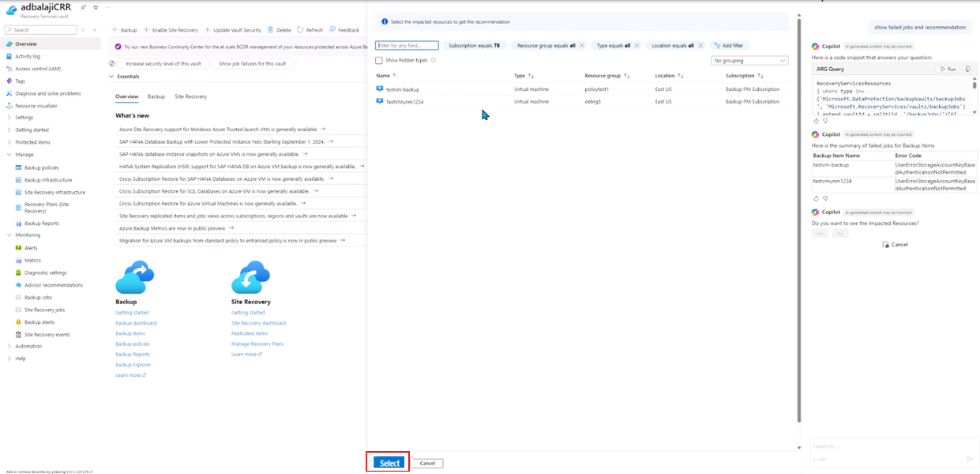Screen dimensions: 980x474
Task: Click the Backup Reports sidebar icon
Action: [x=19, y=224]
